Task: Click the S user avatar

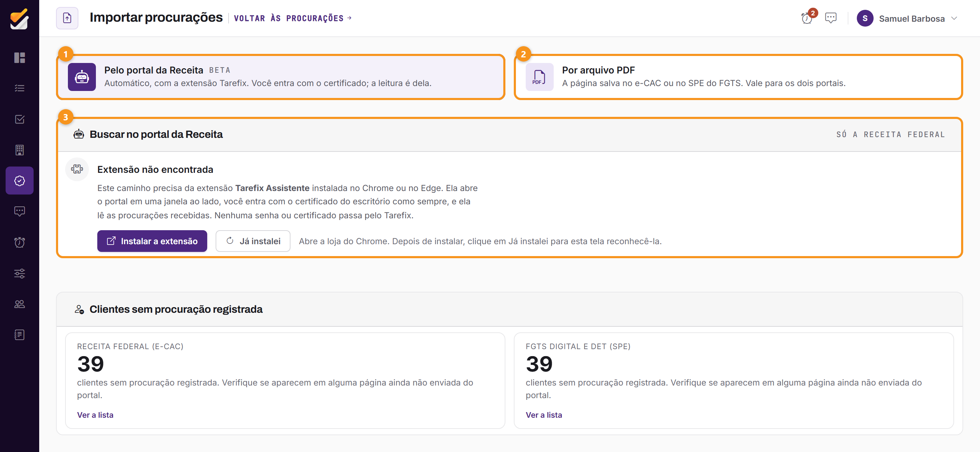Action: pyautogui.click(x=865, y=18)
